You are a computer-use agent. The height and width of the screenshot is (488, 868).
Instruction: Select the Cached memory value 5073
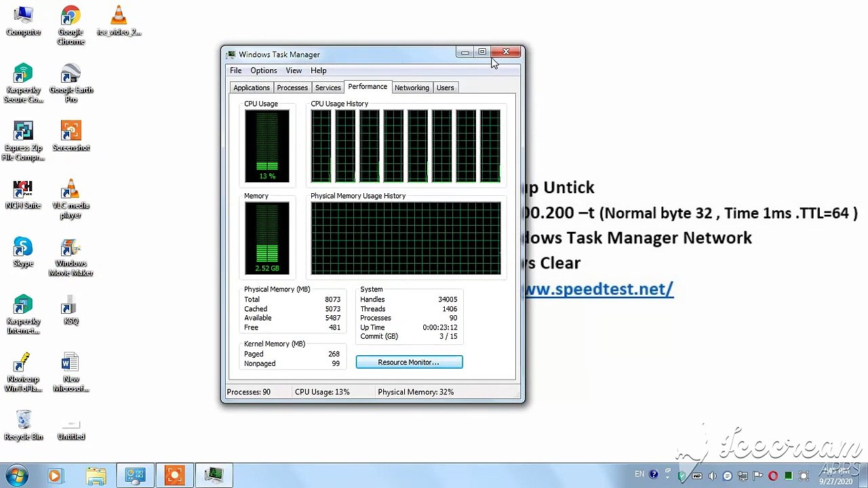point(332,309)
